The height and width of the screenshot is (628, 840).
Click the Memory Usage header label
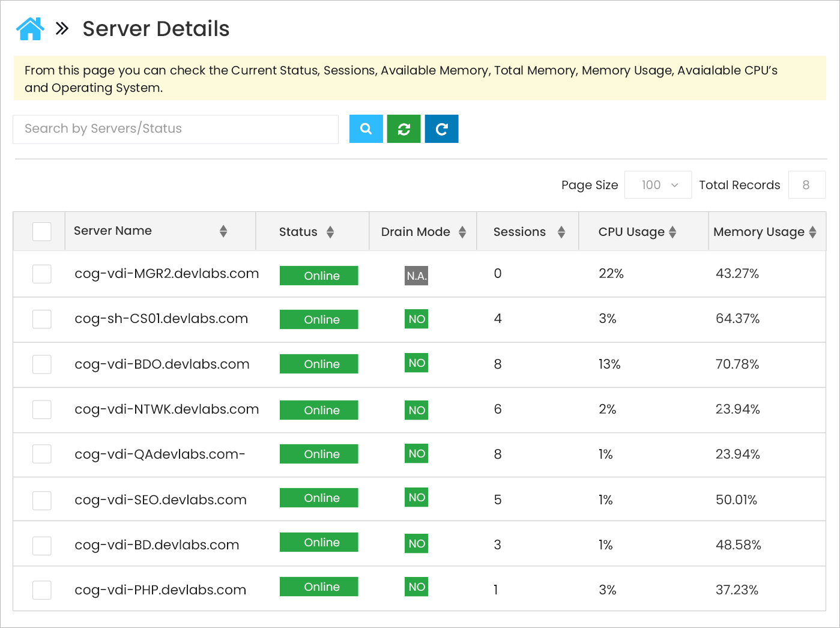pyautogui.click(x=759, y=232)
